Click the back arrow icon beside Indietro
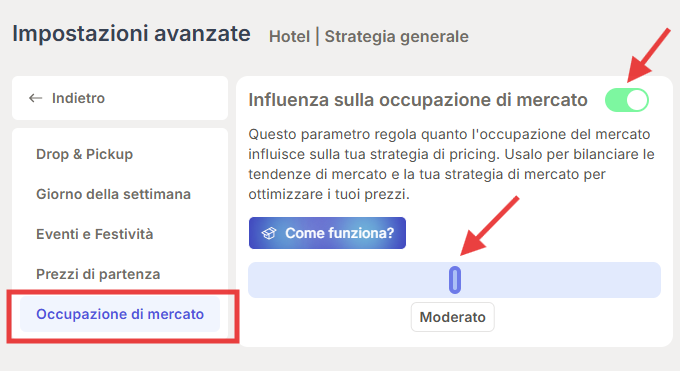Image resolution: width=680 pixels, height=371 pixels. (x=35, y=98)
